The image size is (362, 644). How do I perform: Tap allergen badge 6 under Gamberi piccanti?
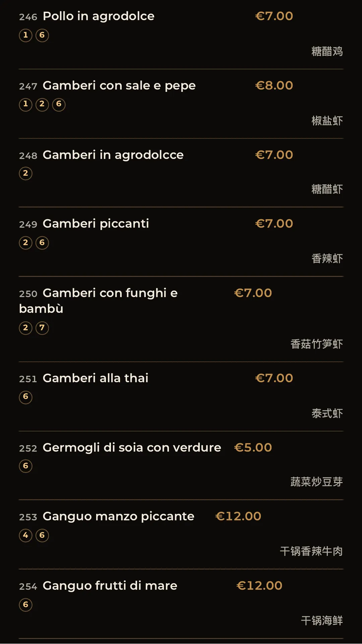click(x=42, y=243)
